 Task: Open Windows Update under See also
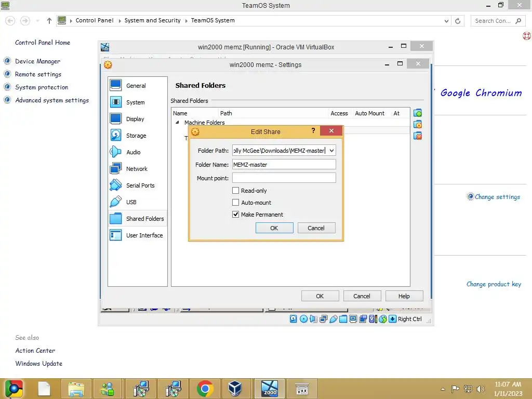click(38, 363)
